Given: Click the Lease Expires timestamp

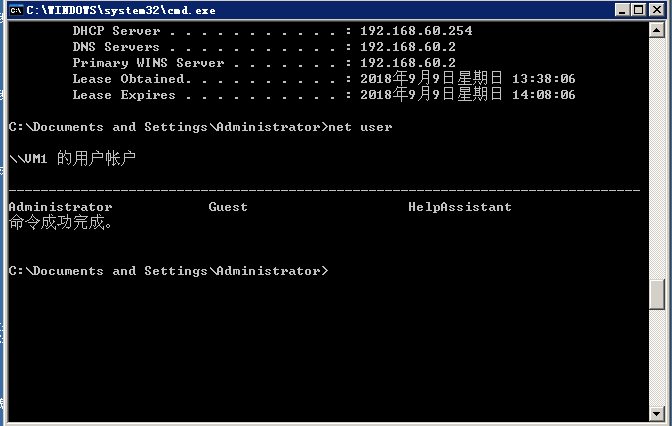Looking at the screenshot, I should point(467,95).
